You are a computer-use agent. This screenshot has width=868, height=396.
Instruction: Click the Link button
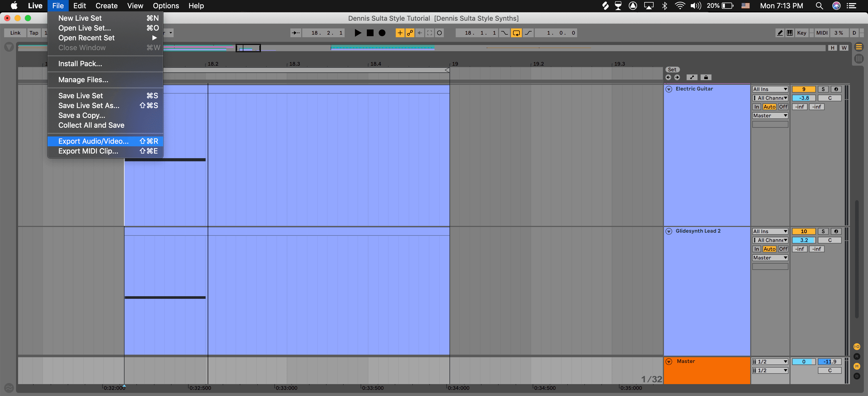15,33
